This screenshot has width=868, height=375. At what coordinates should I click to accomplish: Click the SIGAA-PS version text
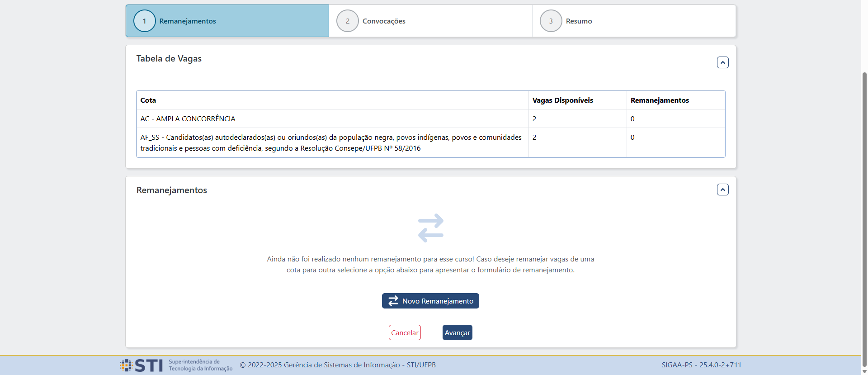pos(701,365)
